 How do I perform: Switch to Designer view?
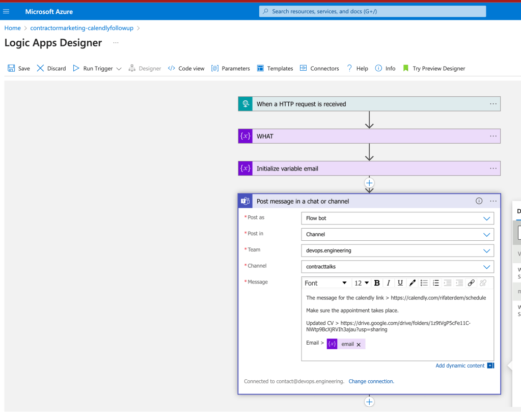(x=145, y=68)
